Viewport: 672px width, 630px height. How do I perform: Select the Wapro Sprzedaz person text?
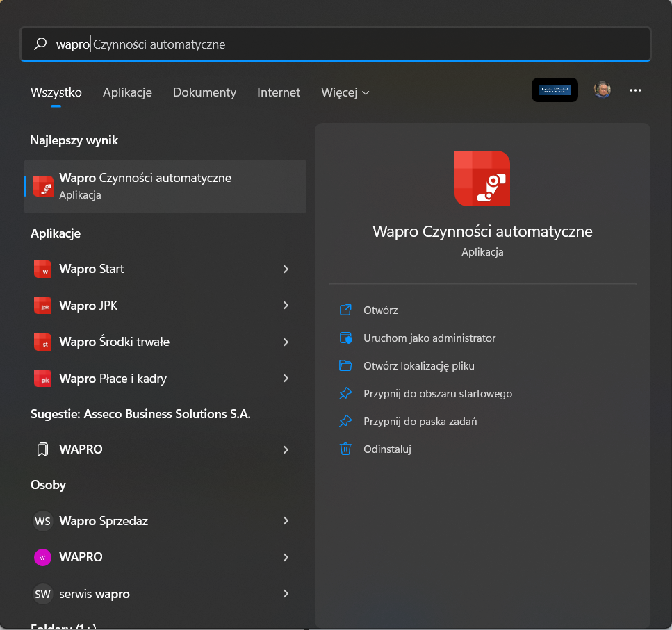(x=104, y=521)
